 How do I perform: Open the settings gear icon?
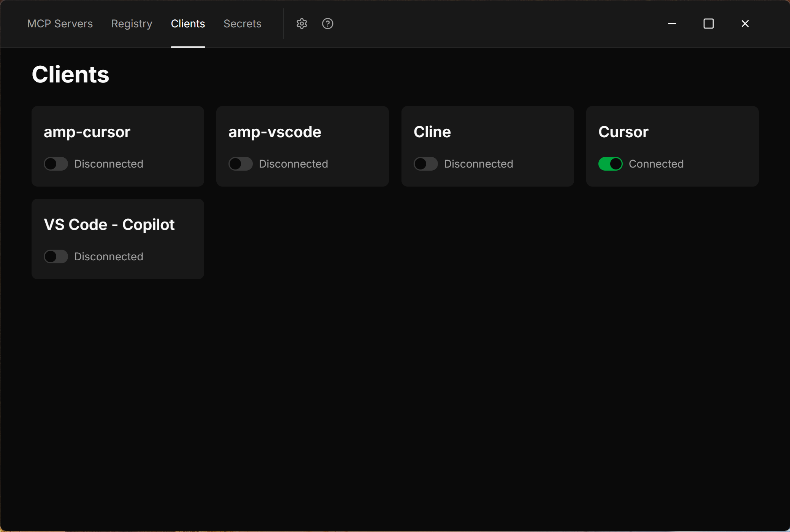pos(301,24)
